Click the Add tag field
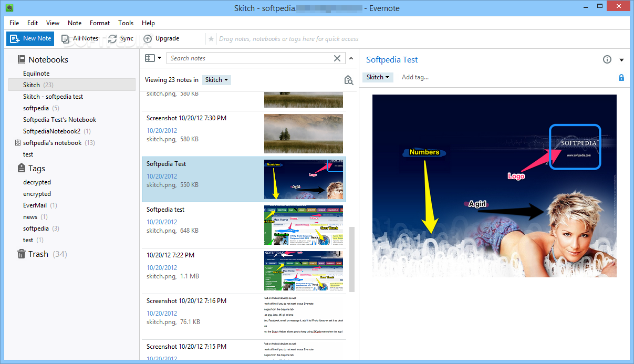634x364 pixels. [x=415, y=77]
